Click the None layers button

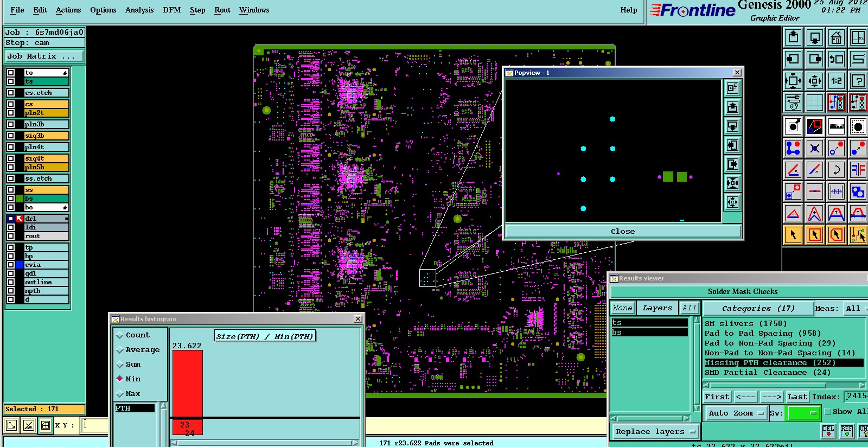(x=623, y=308)
